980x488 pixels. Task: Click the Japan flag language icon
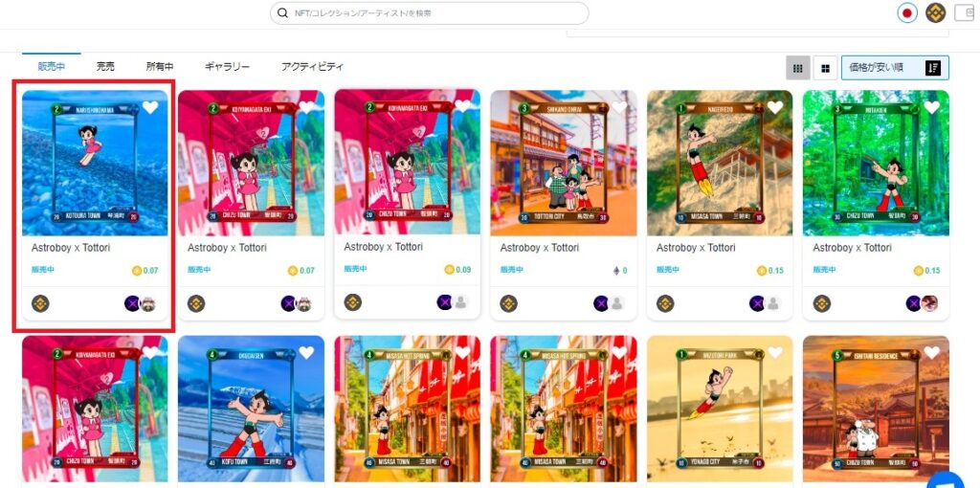tap(907, 12)
